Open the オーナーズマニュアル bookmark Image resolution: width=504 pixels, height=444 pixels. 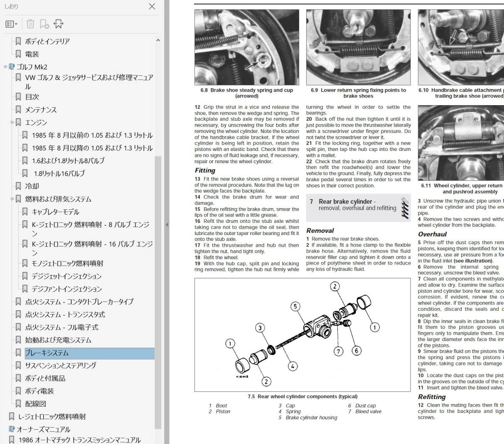point(43,429)
